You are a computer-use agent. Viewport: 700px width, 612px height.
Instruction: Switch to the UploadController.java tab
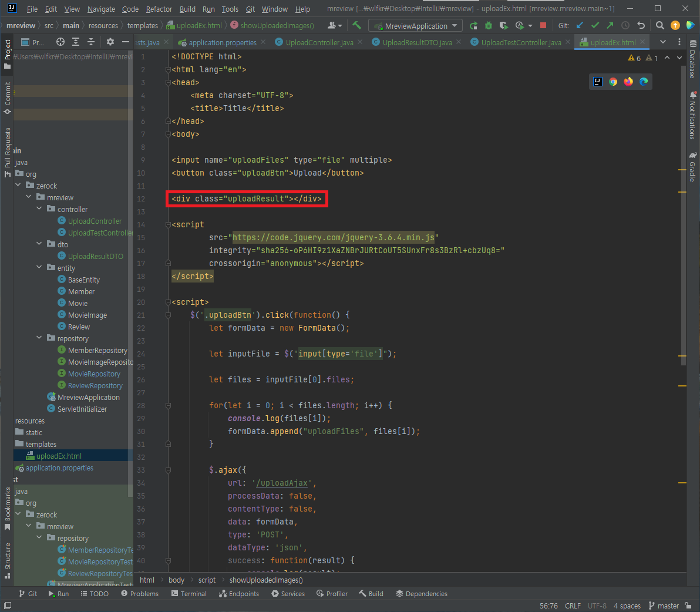pos(319,42)
